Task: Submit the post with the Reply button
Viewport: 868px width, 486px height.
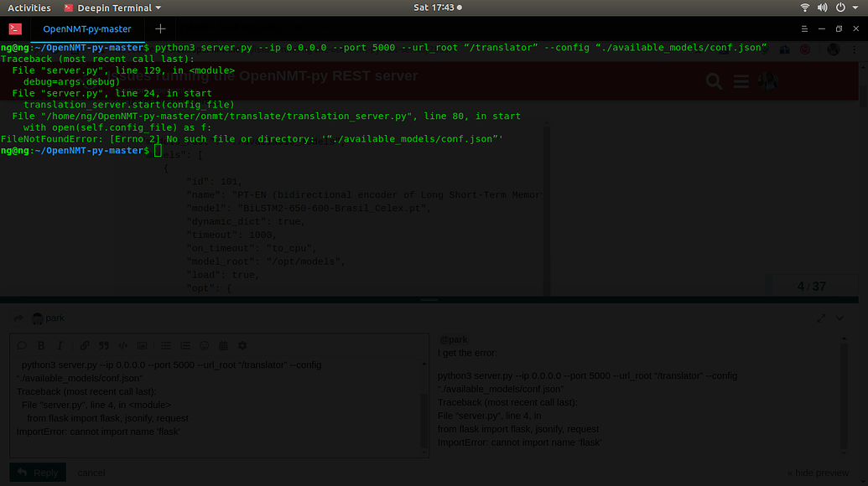Action: [x=37, y=472]
